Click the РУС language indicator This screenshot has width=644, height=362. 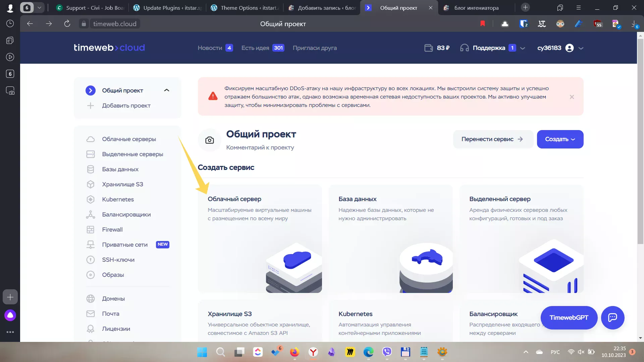tap(555, 352)
